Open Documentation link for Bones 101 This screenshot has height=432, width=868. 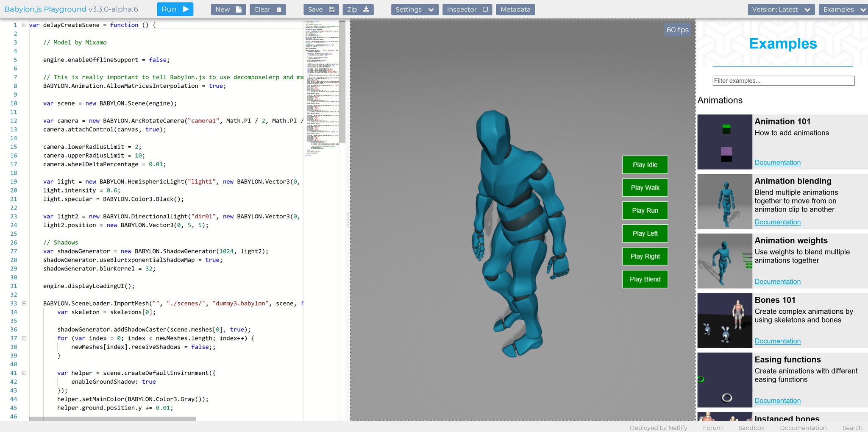[778, 341]
